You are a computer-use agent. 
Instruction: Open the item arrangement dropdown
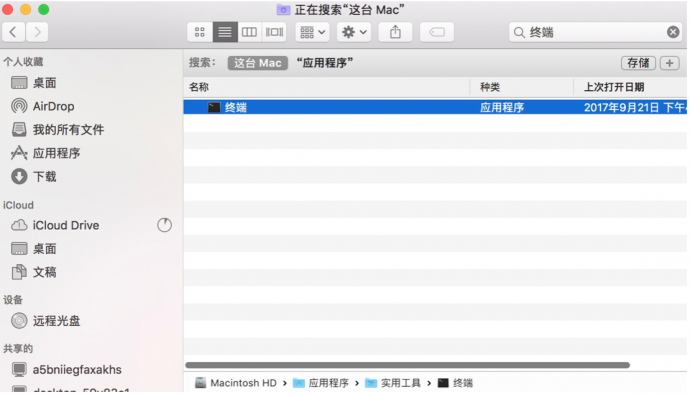point(312,32)
